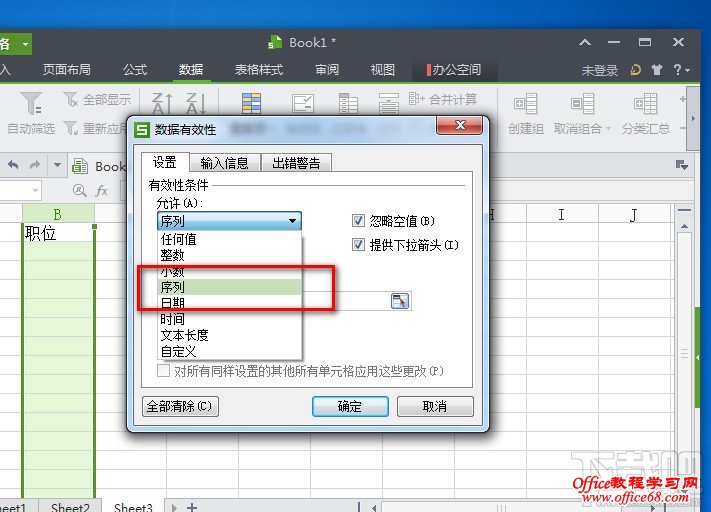Select 自定义 in the allow list
This screenshot has height=512, width=711.
229,351
